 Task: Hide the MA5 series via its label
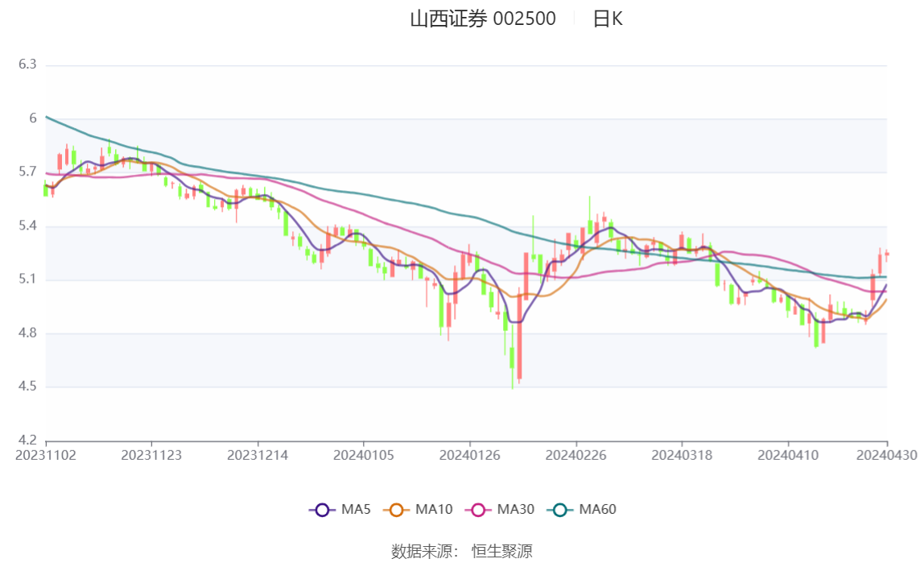(x=356, y=510)
